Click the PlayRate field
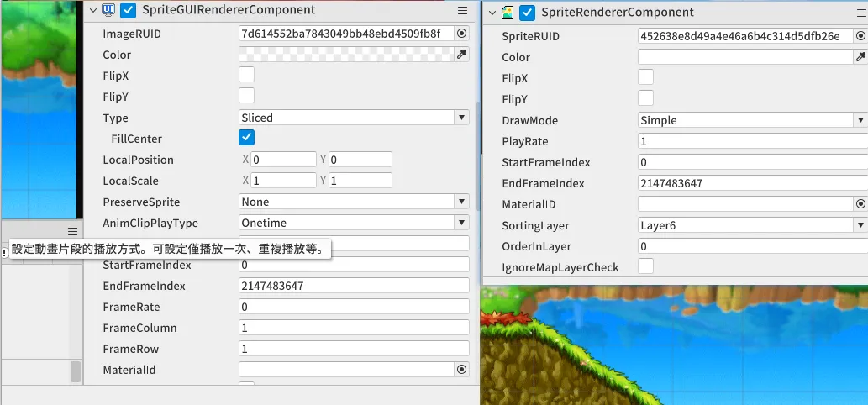Viewport: 868px width, 405px height. click(753, 141)
